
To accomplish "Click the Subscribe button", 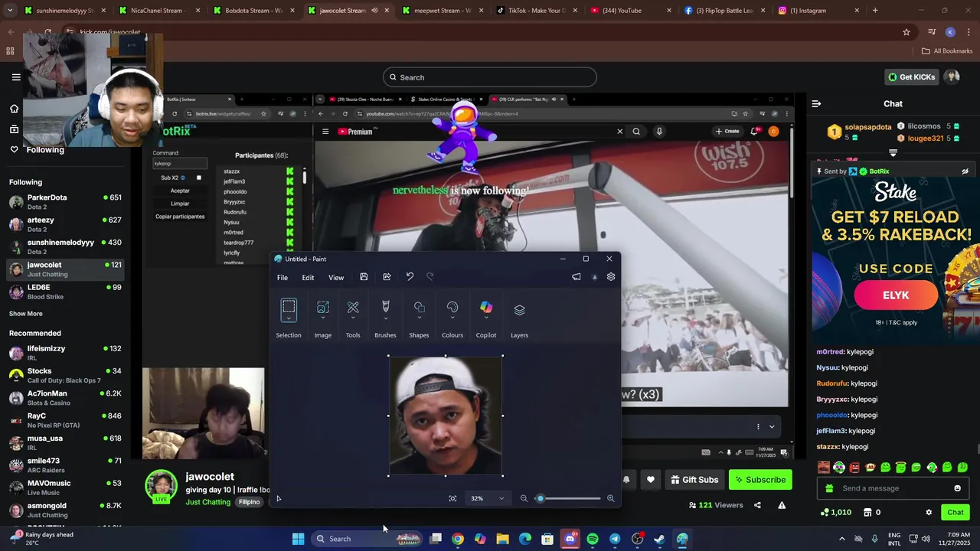I will [760, 480].
